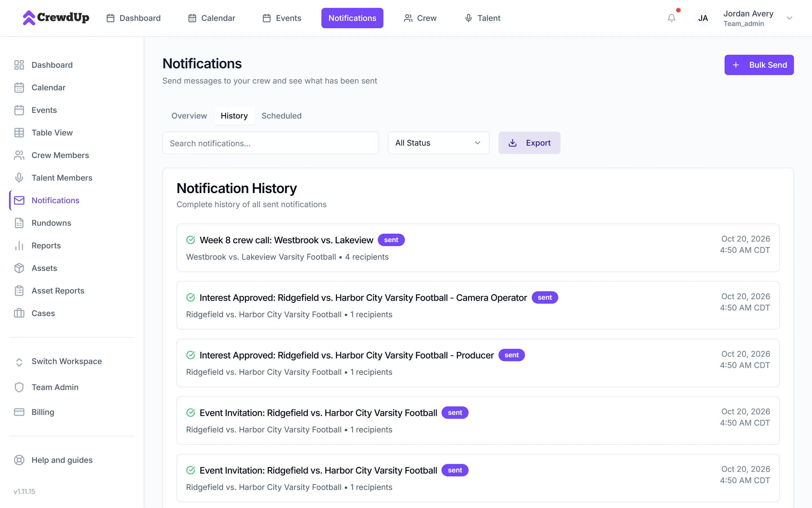This screenshot has width=812, height=508.
Task: Click Week 8 crew call status check icon
Action: 191,240
